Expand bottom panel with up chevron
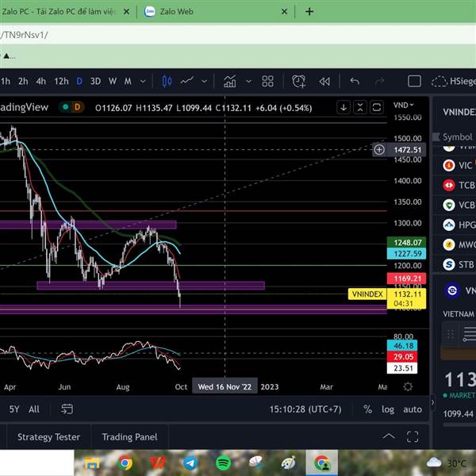 click(x=389, y=436)
